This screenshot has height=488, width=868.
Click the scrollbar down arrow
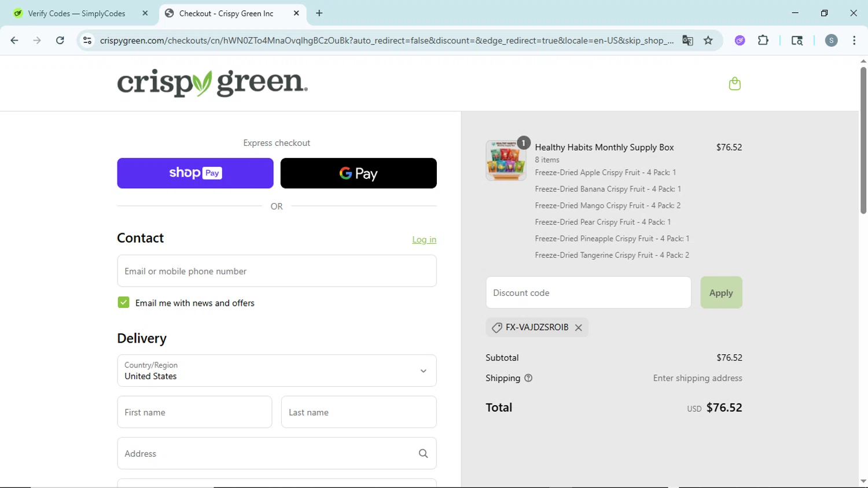click(x=863, y=481)
